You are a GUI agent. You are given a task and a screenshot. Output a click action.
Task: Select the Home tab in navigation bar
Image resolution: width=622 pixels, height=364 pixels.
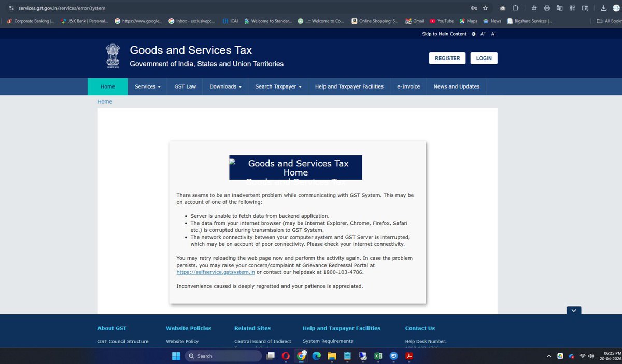pyautogui.click(x=108, y=86)
